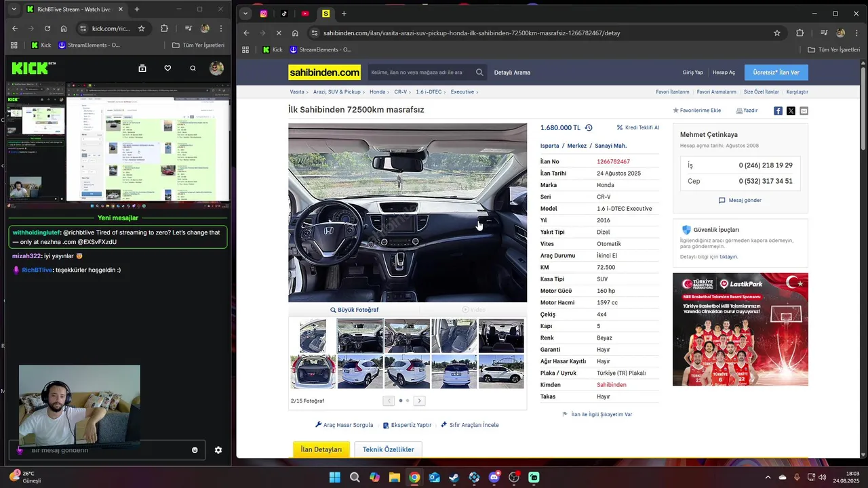Click Giriş Yap
This screenshot has width=868, height=488.
(x=692, y=73)
